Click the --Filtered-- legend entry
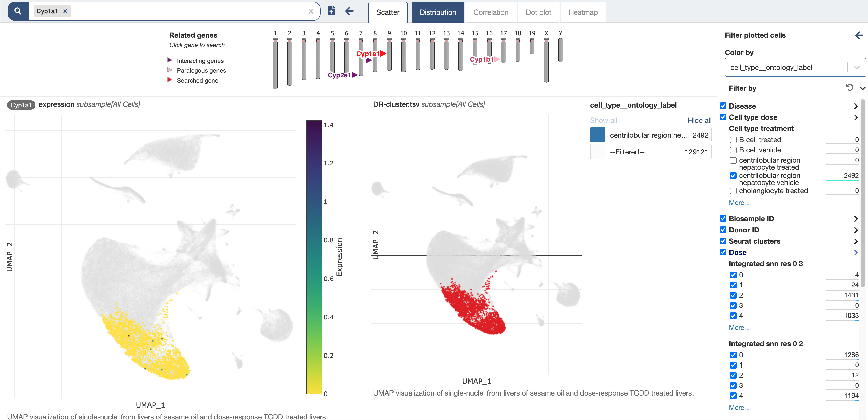 tap(650, 152)
